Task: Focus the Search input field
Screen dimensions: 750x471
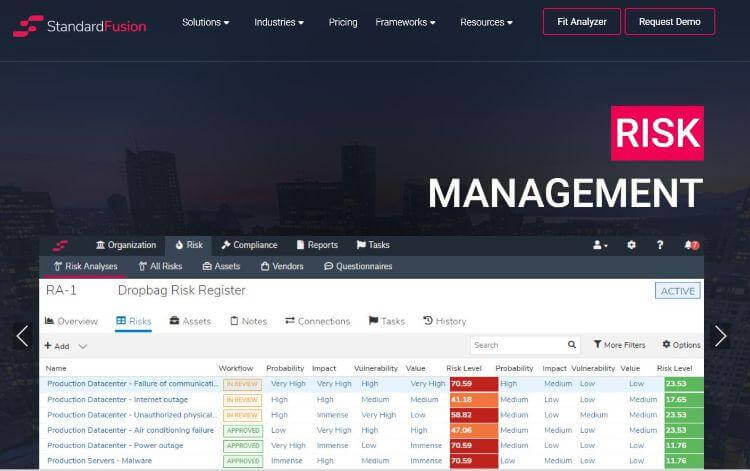Action: (x=525, y=345)
